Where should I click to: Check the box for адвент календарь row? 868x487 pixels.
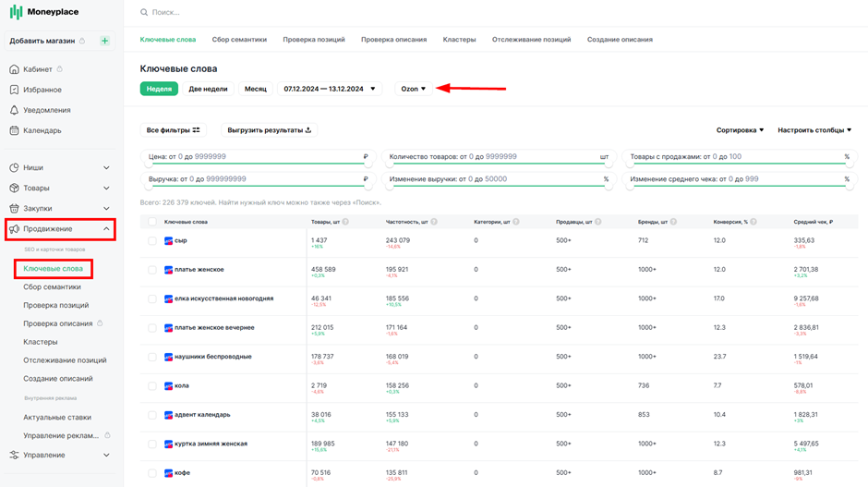point(152,415)
